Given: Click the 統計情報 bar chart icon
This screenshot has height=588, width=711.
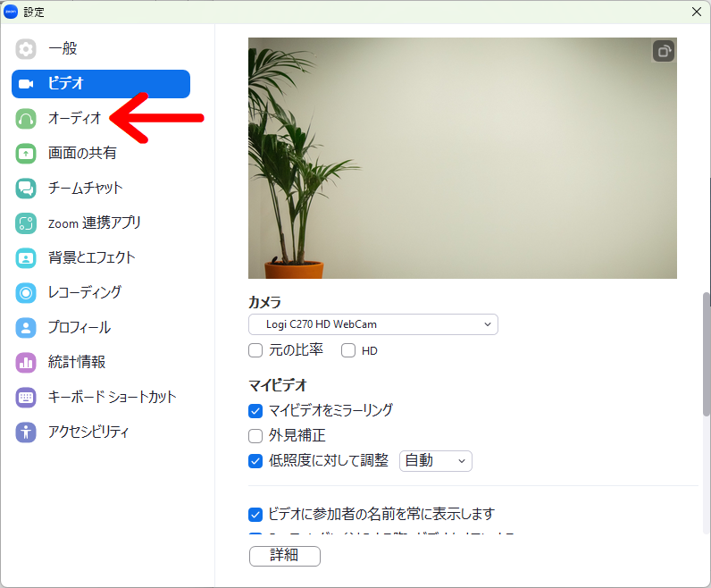Looking at the screenshot, I should point(26,363).
